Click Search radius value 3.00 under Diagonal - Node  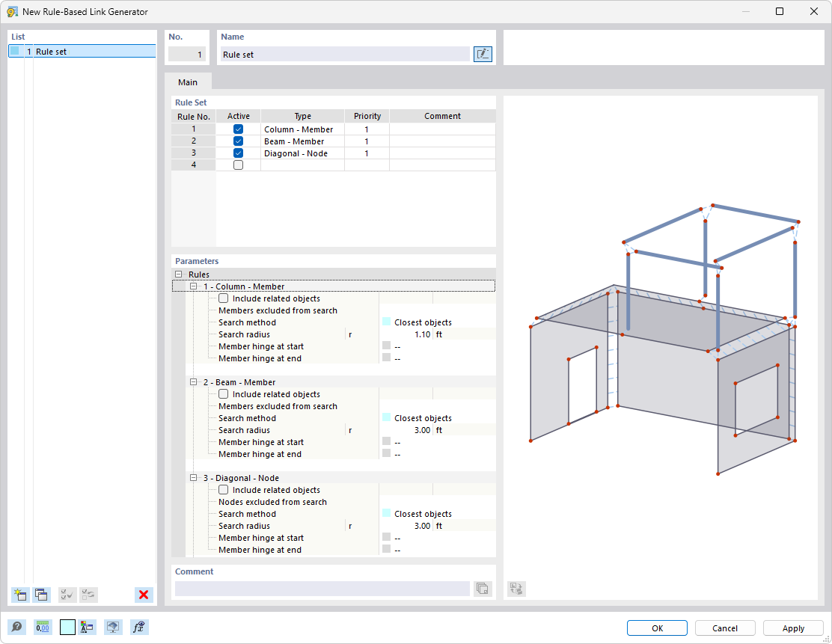tap(422, 526)
